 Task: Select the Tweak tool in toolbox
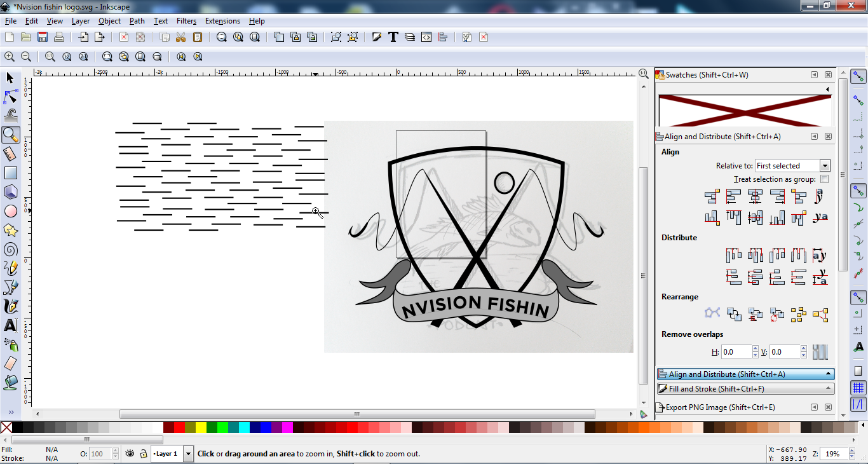(10, 116)
